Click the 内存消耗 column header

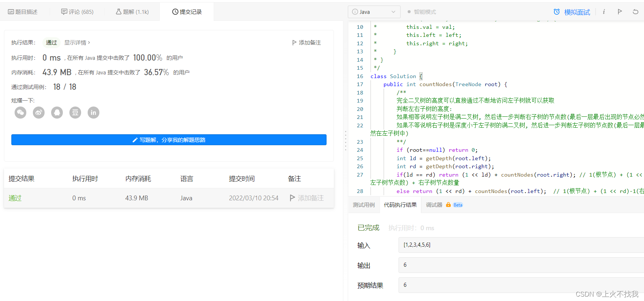pos(138,178)
